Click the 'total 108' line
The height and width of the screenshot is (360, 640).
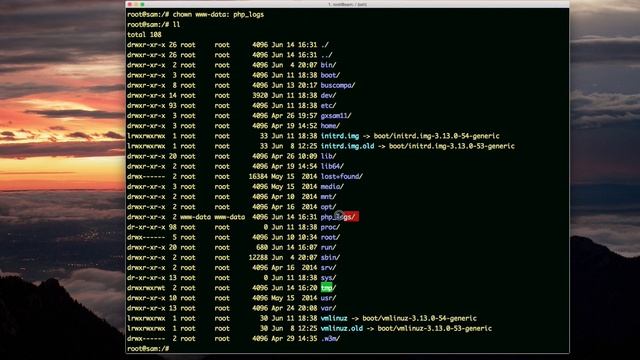tap(144, 35)
